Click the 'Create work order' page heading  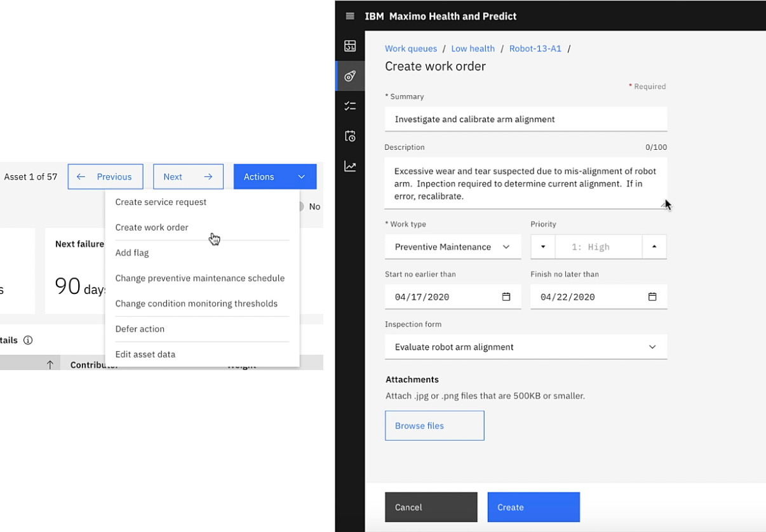[x=435, y=67]
